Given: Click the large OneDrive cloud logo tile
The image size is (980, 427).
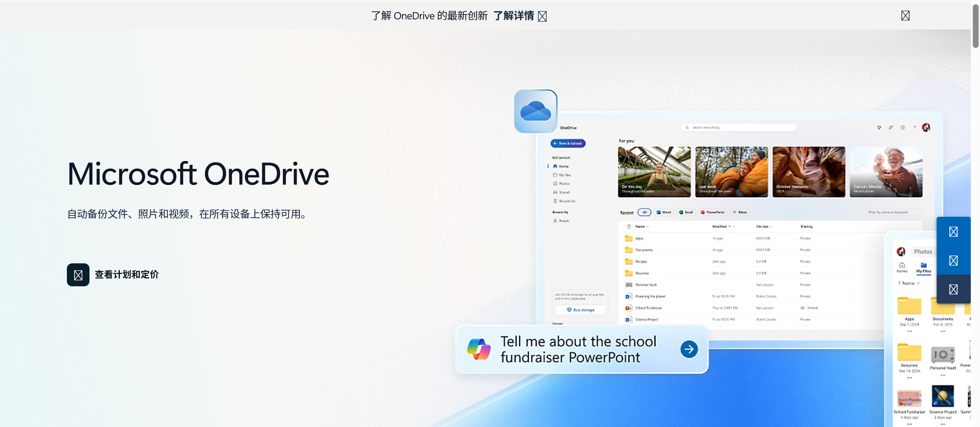Looking at the screenshot, I should [535, 111].
